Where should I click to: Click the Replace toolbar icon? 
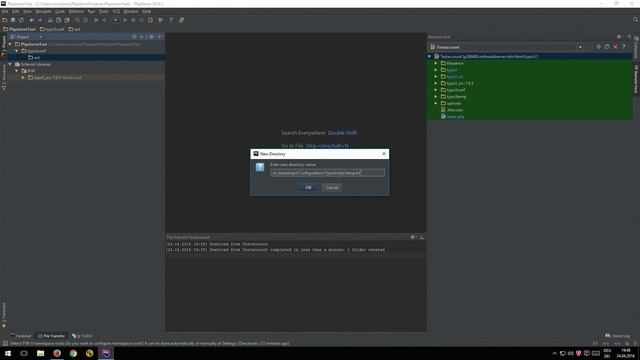click(x=86, y=20)
